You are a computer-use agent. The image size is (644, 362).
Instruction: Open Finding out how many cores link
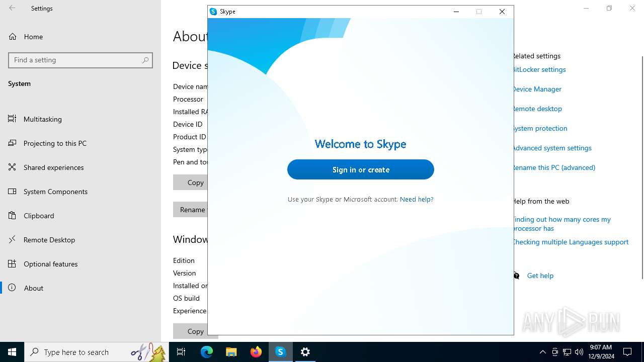tap(562, 224)
